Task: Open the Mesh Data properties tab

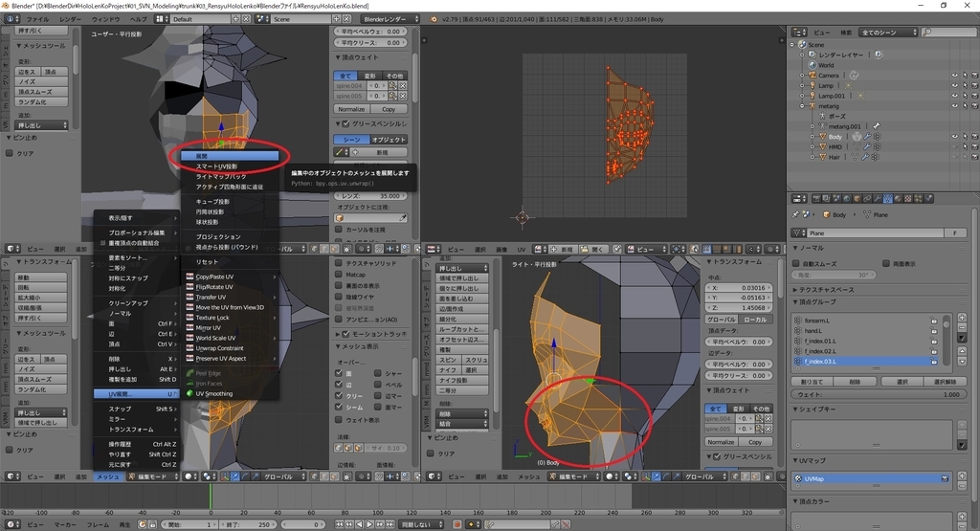Action: click(888, 199)
